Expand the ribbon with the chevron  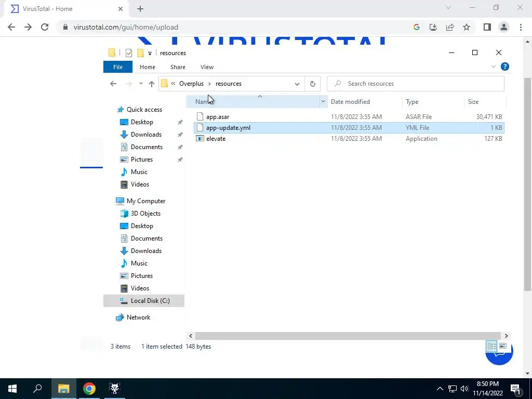pyautogui.click(x=494, y=66)
